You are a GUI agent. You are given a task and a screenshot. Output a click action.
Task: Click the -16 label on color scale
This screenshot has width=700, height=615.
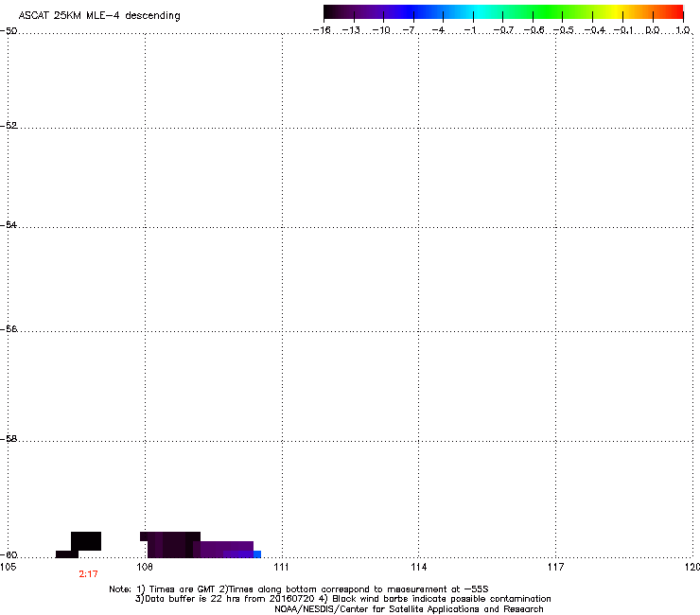point(322,30)
